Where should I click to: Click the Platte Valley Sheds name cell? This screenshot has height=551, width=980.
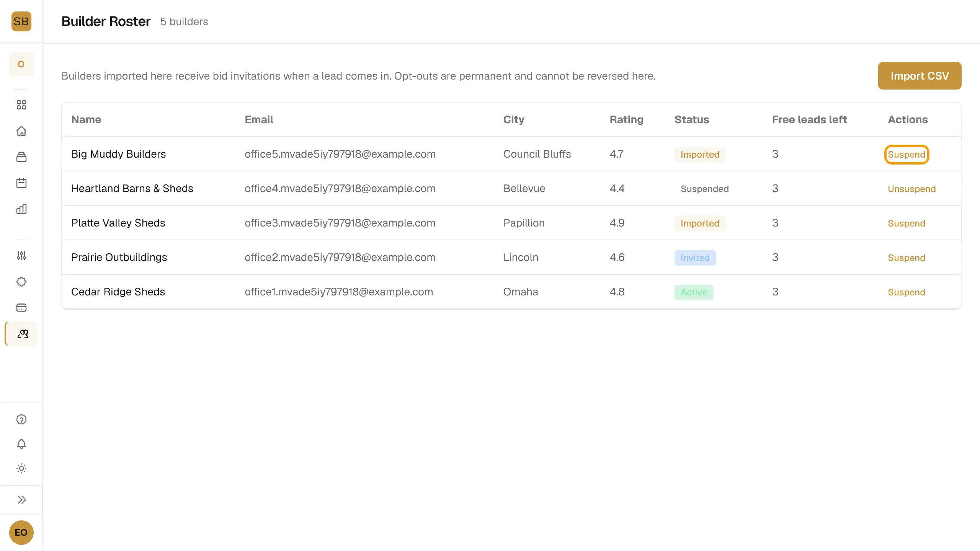[x=118, y=223]
